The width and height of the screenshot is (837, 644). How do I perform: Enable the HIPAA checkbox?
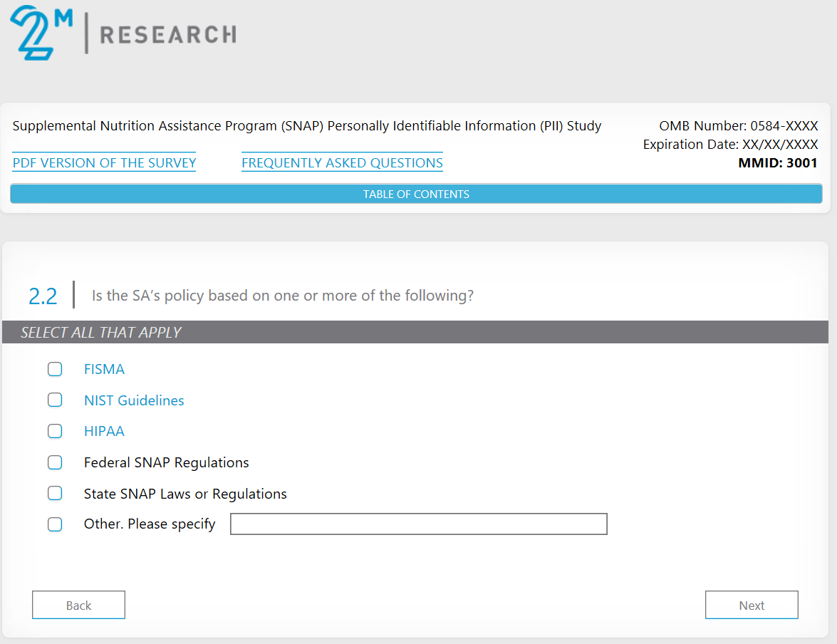(55, 431)
